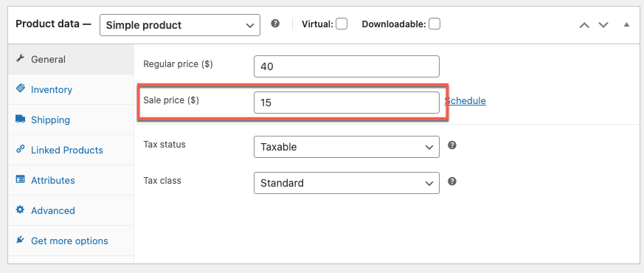Enable the Downloadable checkbox
Image resolution: width=644 pixels, height=273 pixels.
pos(434,24)
